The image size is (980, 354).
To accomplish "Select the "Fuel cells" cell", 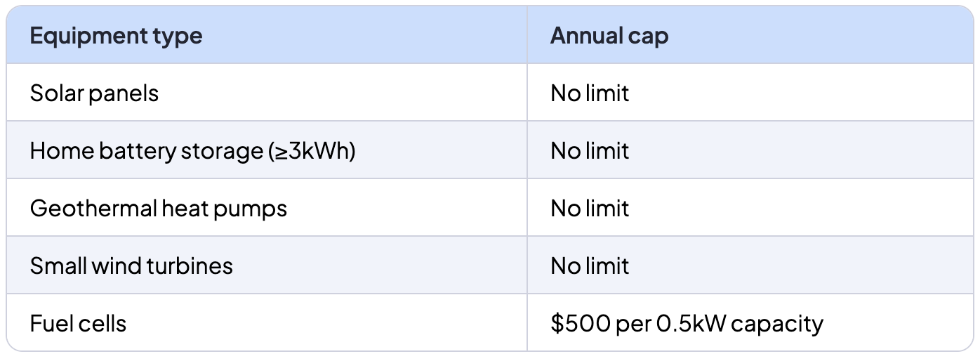I will (x=78, y=324).
